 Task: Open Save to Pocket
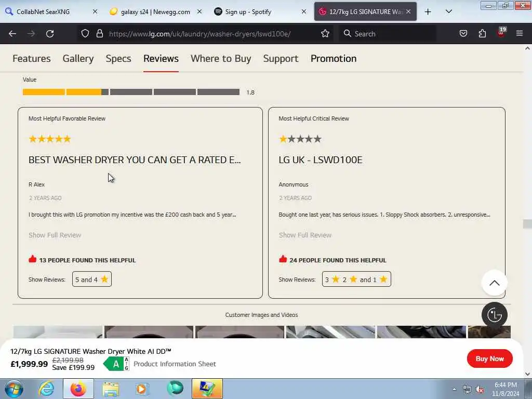463,33
